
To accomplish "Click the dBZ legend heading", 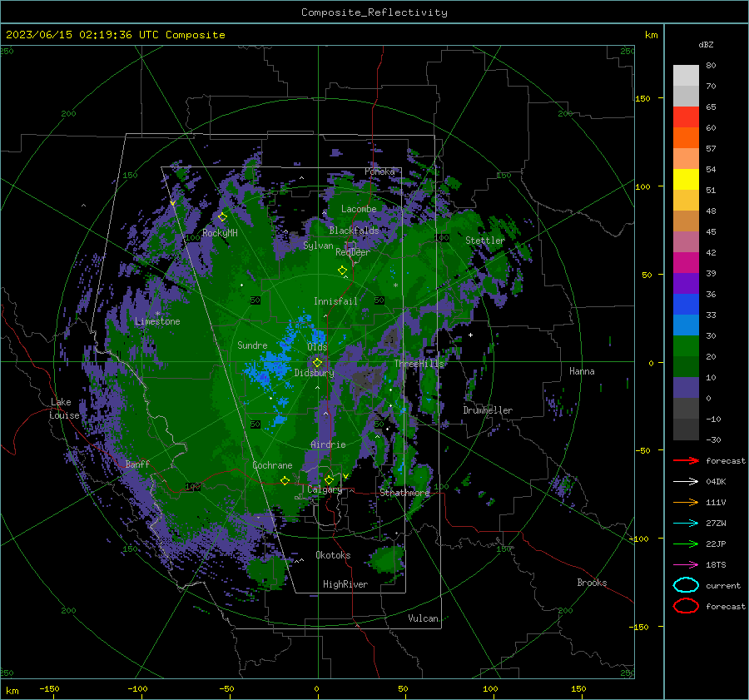I will (x=706, y=44).
